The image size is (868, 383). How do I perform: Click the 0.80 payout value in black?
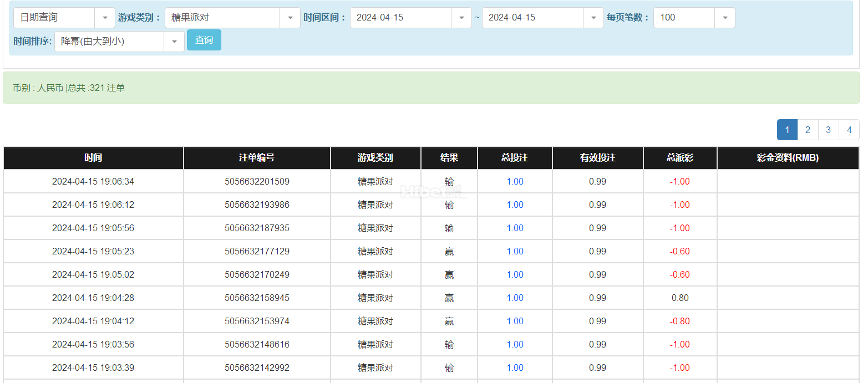pos(680,298)
